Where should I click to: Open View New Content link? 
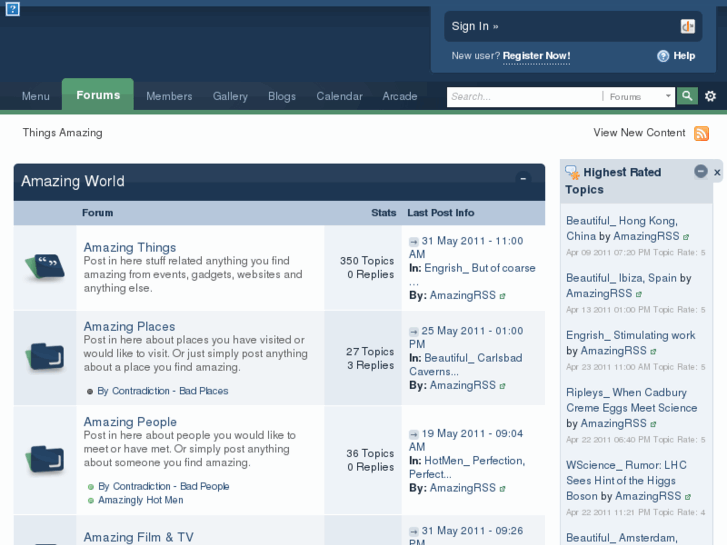(x=639, y=133)
